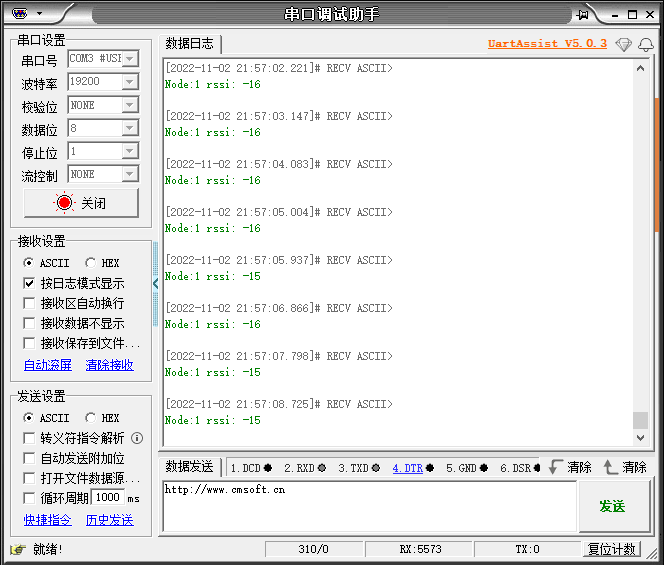Viewport: 664px width, 565px height.
Task: Click the green 发送 button
Action: click(613, 506)
